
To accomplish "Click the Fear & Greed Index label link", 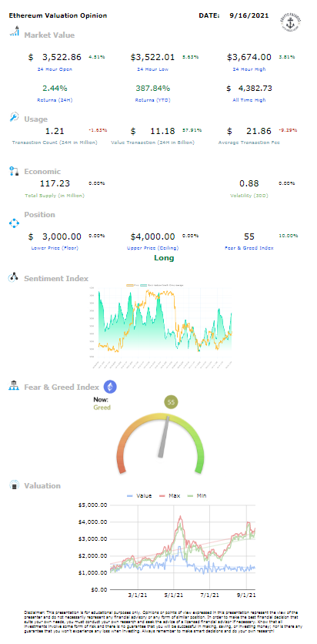I will (x=249, y=248).
